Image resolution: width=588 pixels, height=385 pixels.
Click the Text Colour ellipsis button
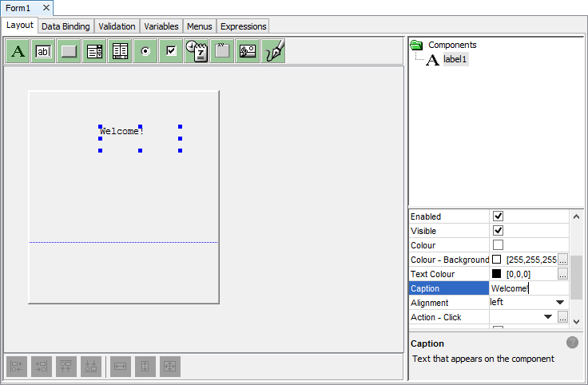[x=562, y=274]
